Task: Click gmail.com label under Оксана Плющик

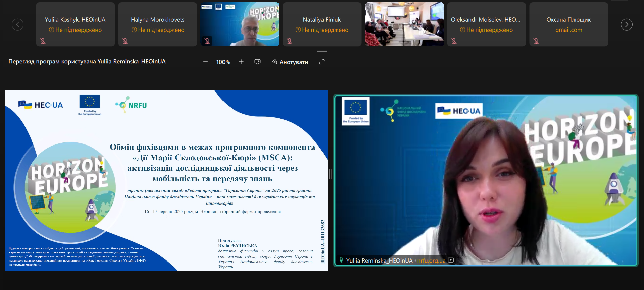Action: (569, 30)
